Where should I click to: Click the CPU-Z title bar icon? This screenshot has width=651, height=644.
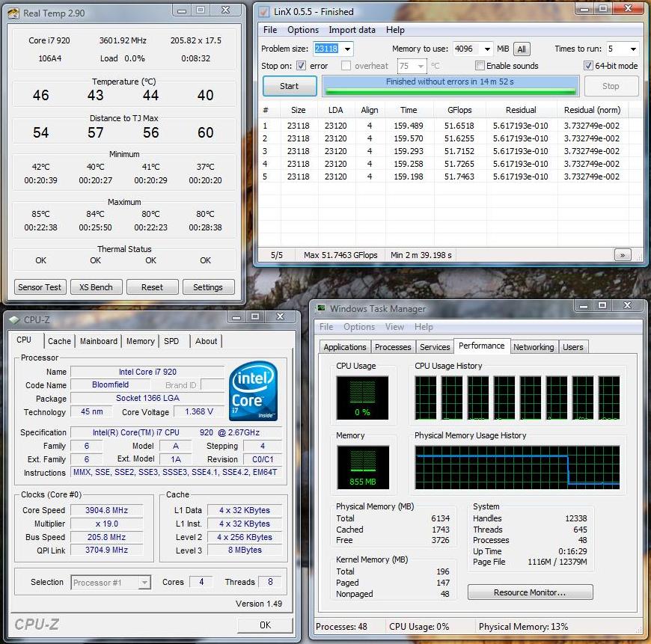[x=14, y=319]
